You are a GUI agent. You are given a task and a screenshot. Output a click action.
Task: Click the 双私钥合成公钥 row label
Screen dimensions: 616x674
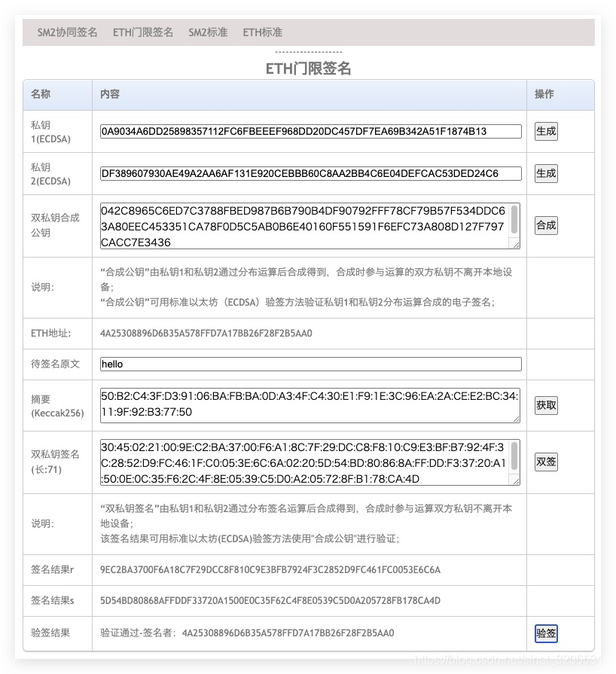[x=55, y=225]
